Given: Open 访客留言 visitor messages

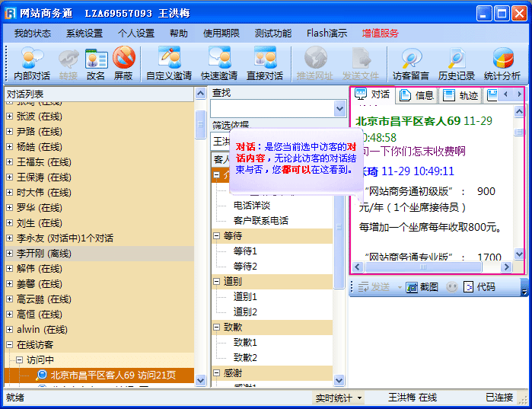Looking at the screenshot, I should pyautogui.click(x=412, y=63).
